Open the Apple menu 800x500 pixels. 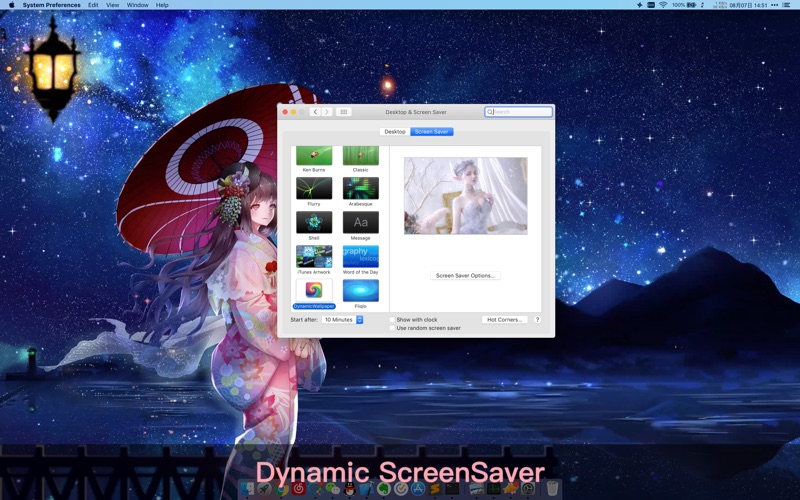(12, 5)
